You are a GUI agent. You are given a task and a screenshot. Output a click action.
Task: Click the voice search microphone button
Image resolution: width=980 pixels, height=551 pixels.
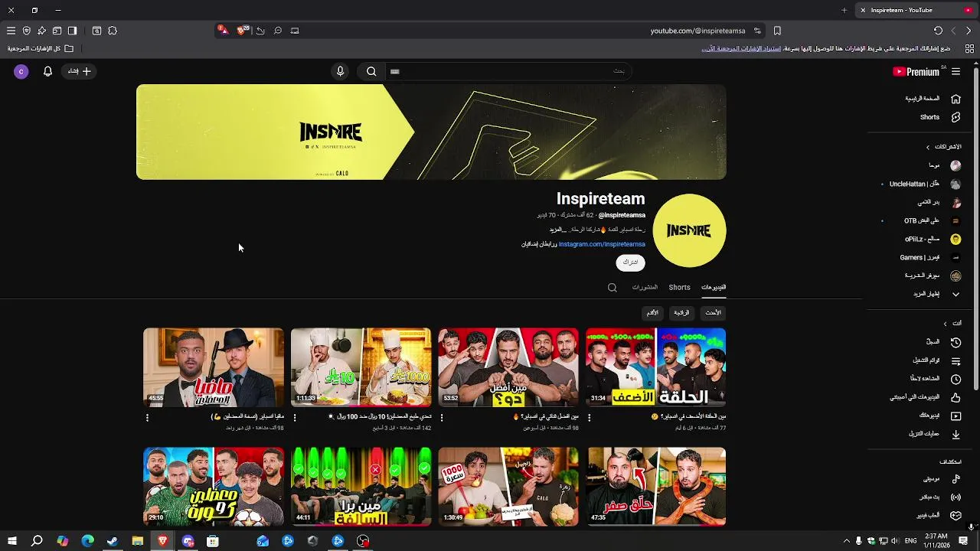click(340, 71)
